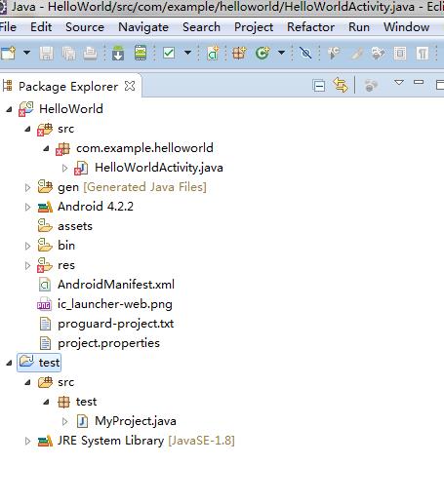Collapse the com.example.helloworld package
The height and width of the screenshot is (504, 444).
tap(46, 148)
